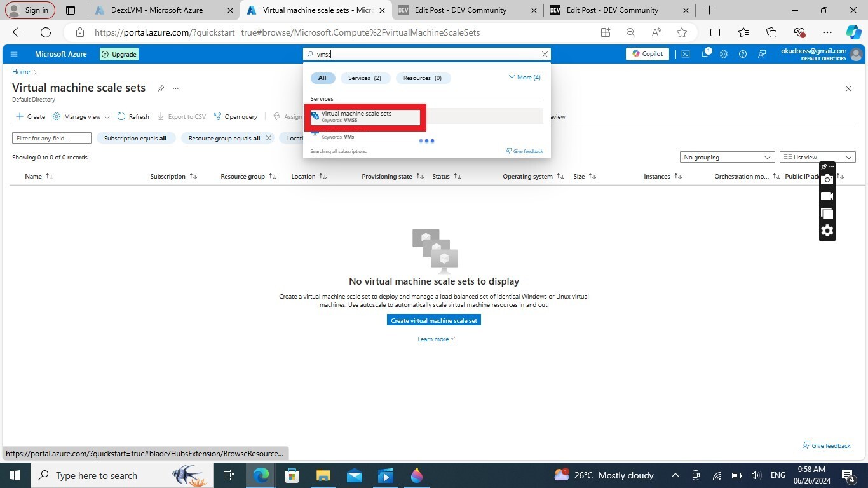Viewport: 868px width, 488px height.
Task: Open Edge split screen
Action: click(x=715, y=32)
